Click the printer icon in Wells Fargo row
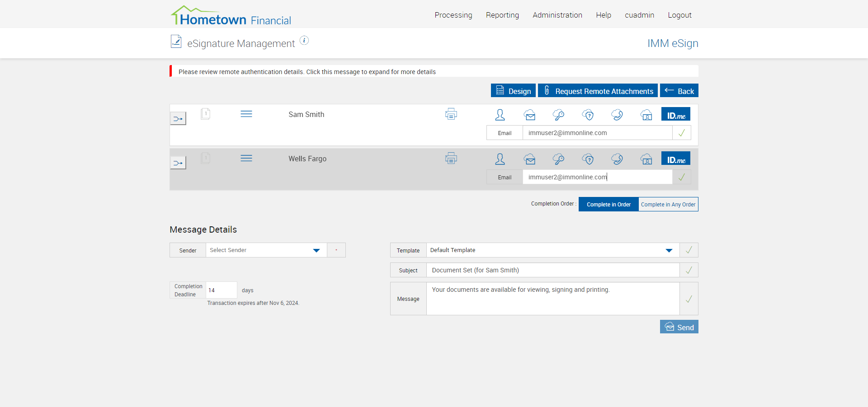868x407 pixels. [x=451, y=159]
